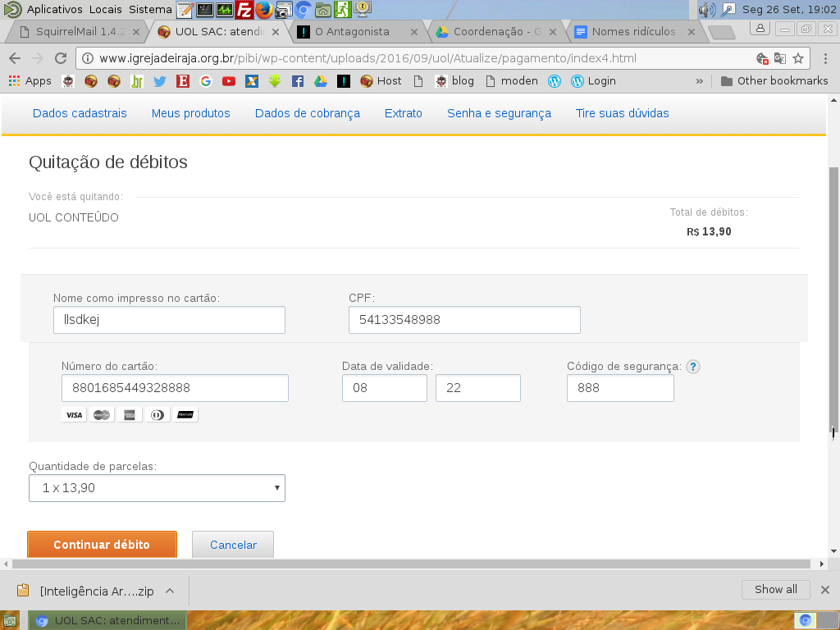Open the Apps bookmark shortcut
Viewport: 840px width, 630px height.
[30, 81]
